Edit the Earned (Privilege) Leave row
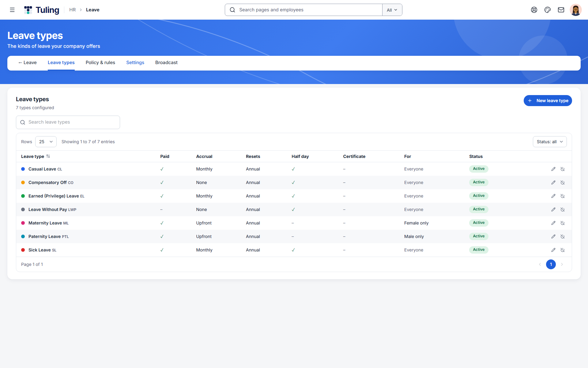Viewport: 588px width, 368px height. tap(553, 196)
